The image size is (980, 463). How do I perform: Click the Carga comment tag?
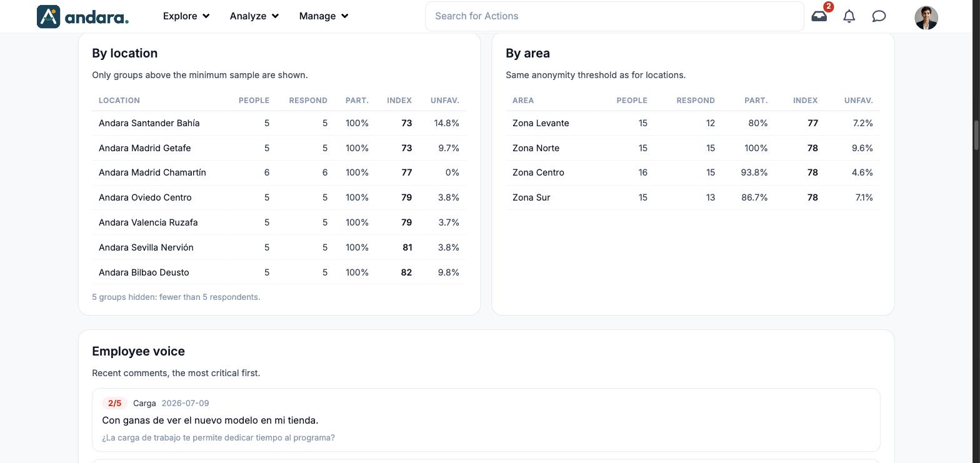click(x=144, y=403)
